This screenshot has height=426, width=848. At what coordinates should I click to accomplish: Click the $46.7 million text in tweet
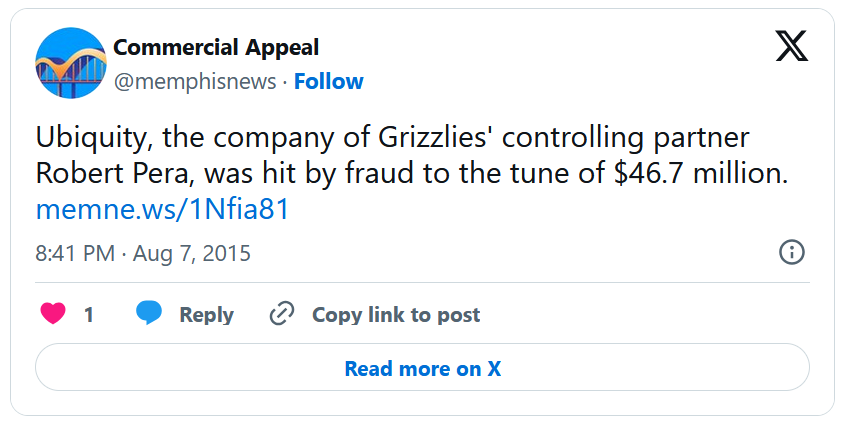700,174
